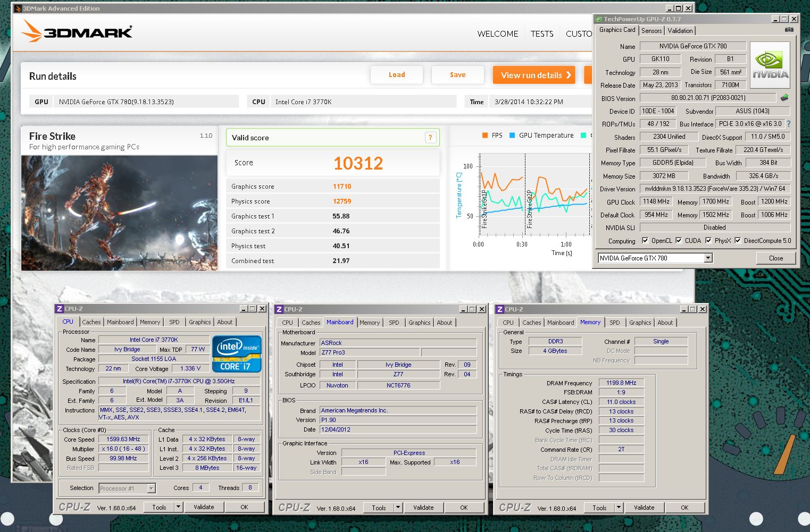The image size is (810, 532).
Task: Click Tools button in Memory CPU-Z window
Action: 600,508
